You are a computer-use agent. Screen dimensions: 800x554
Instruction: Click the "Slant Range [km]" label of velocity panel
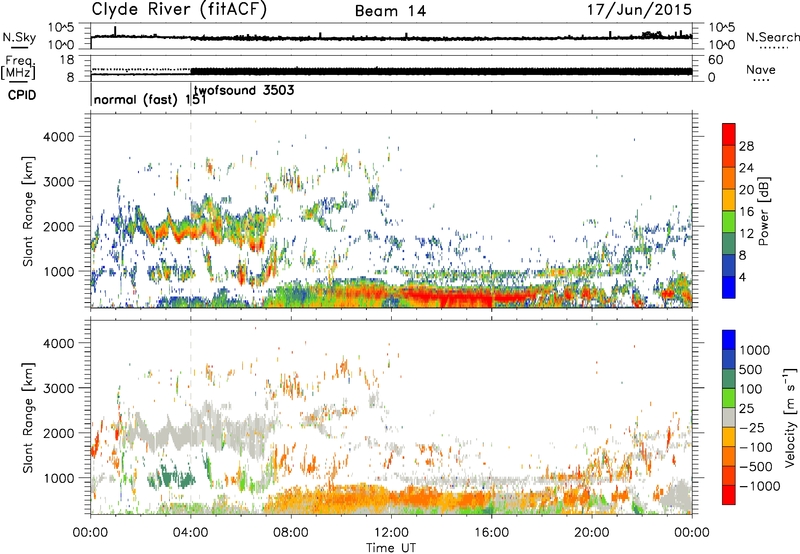pos(28,417)
